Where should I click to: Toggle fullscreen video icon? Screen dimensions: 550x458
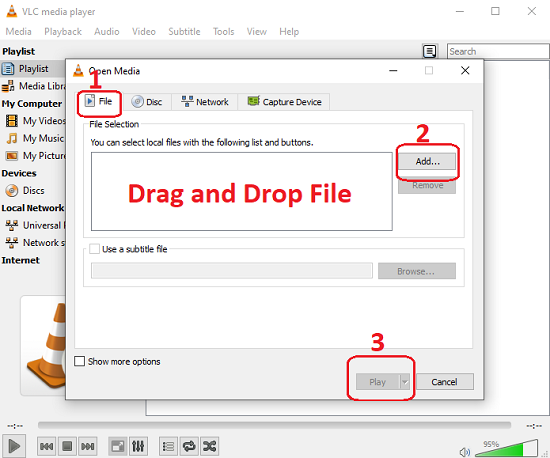pyautogui.click(x=118, y=446)
